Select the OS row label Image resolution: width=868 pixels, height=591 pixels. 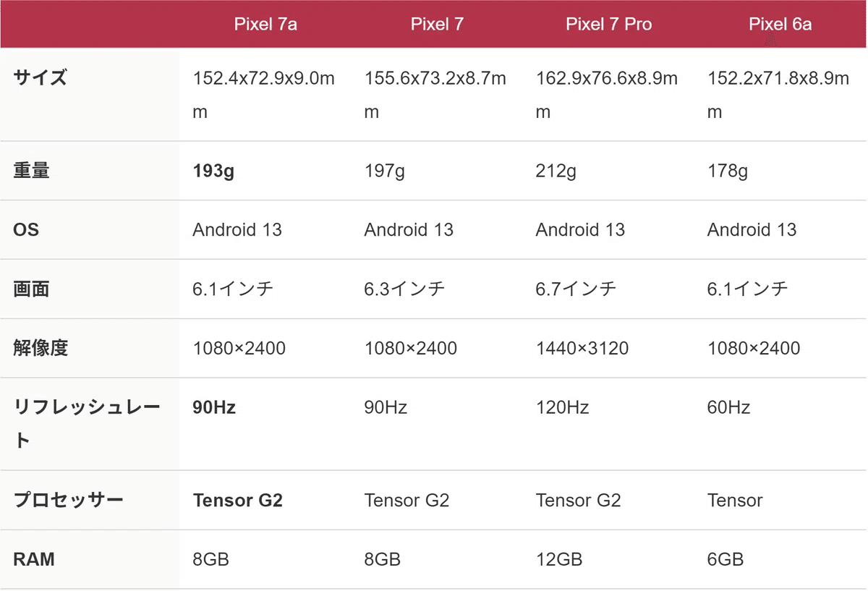[x=26, y=230]
